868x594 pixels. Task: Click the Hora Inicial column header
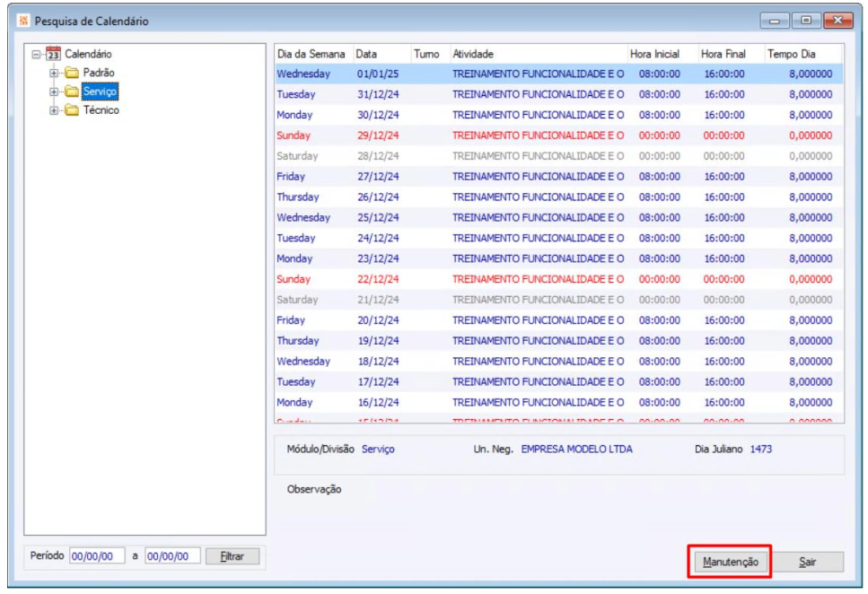click(x=654, y=54)
